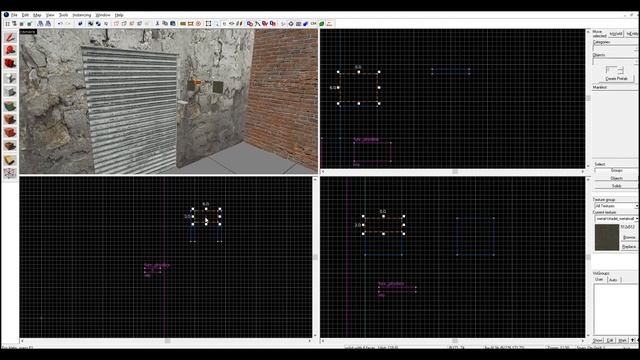Click the camera view label in 3D viewport
This screenshot has height=360, width=640.
(28, 31)
